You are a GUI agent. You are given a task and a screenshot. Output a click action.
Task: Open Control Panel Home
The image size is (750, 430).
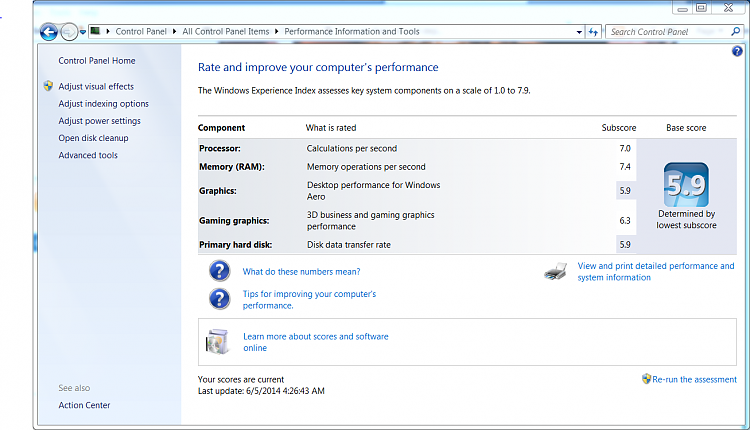pyautogui.click(x=97, y=61)
